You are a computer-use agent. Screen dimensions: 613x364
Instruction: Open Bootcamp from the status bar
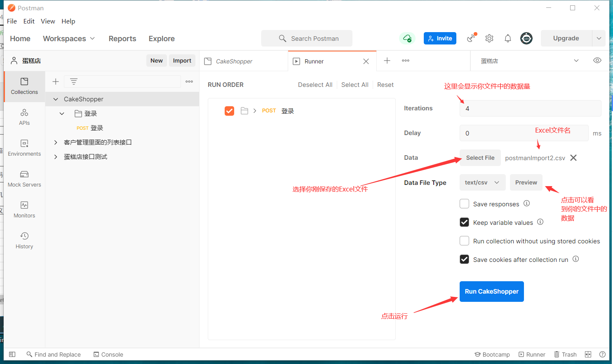[492, 355]
